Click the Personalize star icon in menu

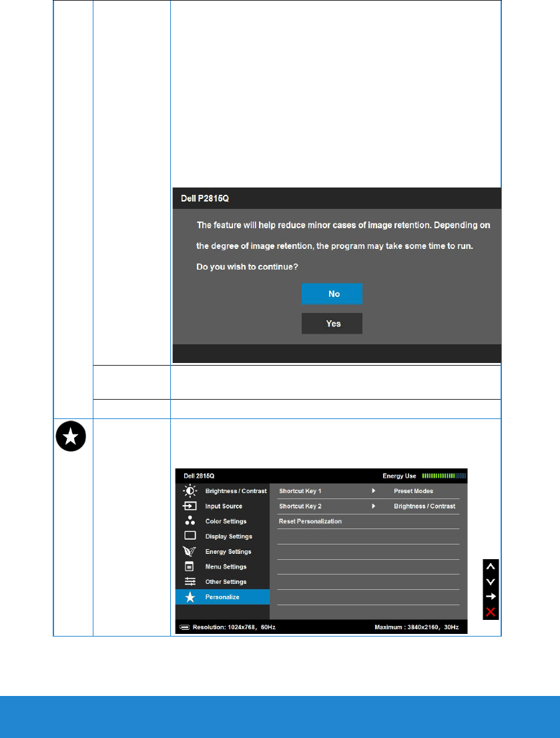point(190,597)
